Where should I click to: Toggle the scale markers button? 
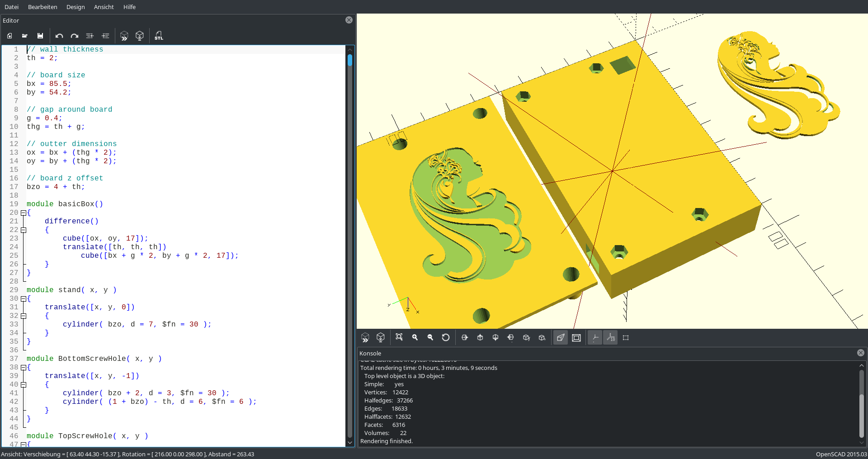[610, 337]
